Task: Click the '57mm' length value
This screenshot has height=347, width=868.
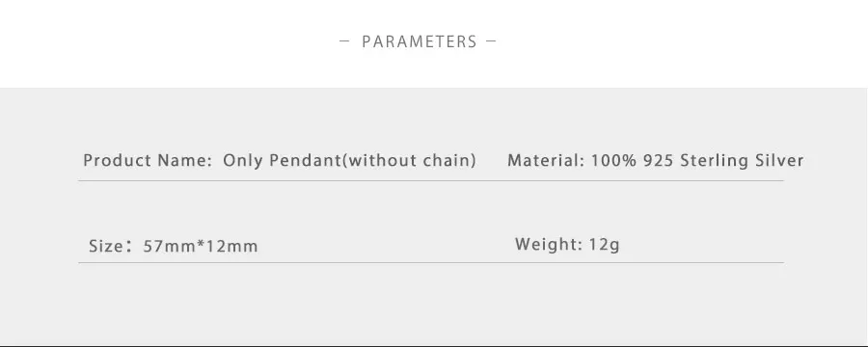Action: coord(170,246)
